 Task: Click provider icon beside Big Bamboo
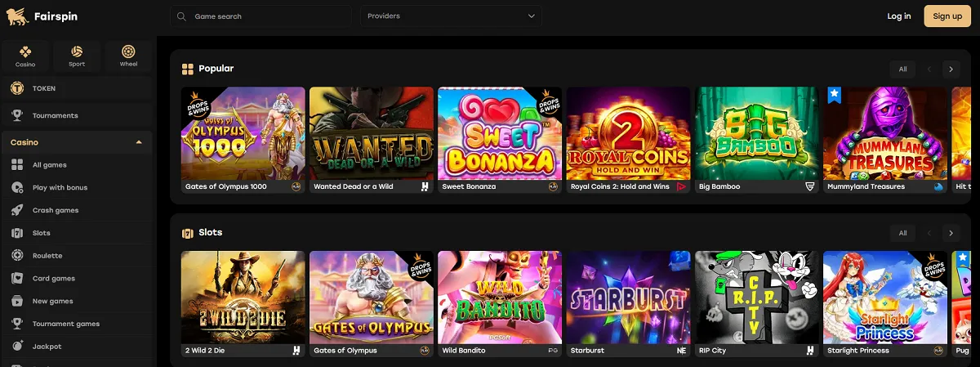pos(810,187)
